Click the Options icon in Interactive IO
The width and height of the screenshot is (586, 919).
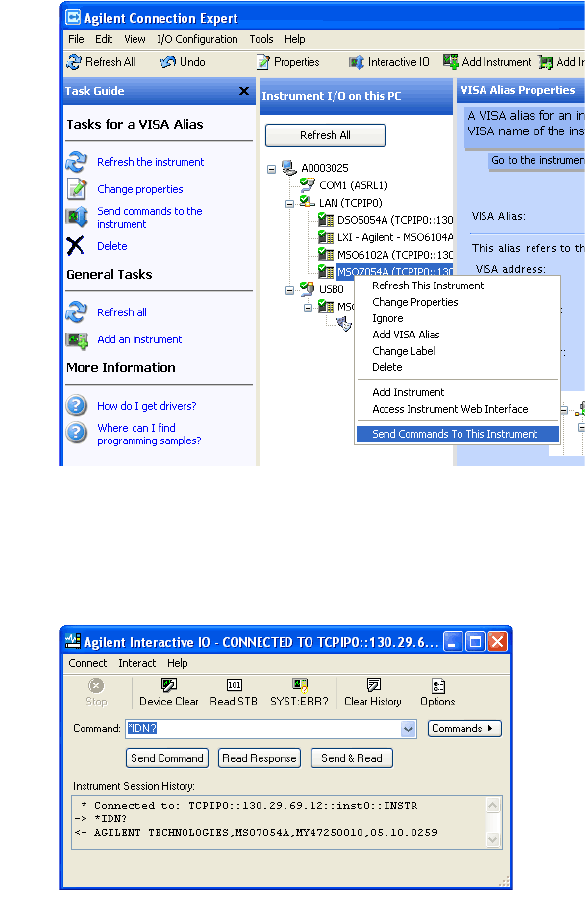coord(438,685)
